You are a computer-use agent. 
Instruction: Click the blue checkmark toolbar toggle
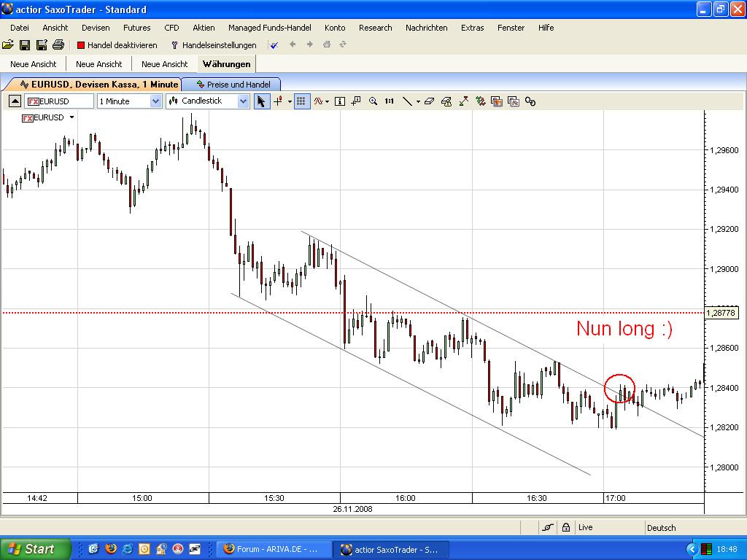click(274, 44)
